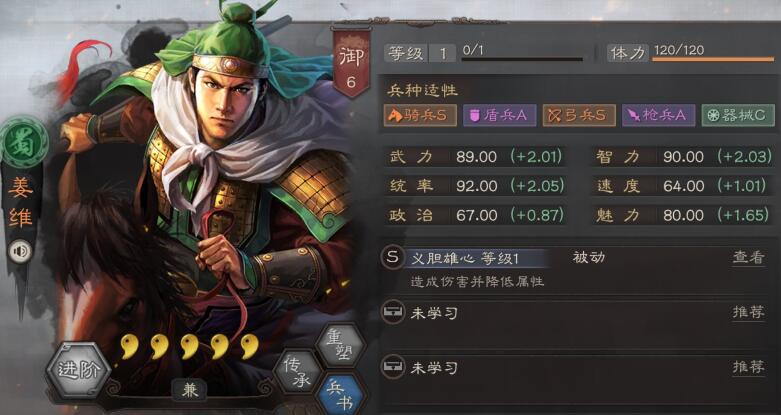Play the voice line with the speaker icon
781x415 pixels.
pos(21,252)
